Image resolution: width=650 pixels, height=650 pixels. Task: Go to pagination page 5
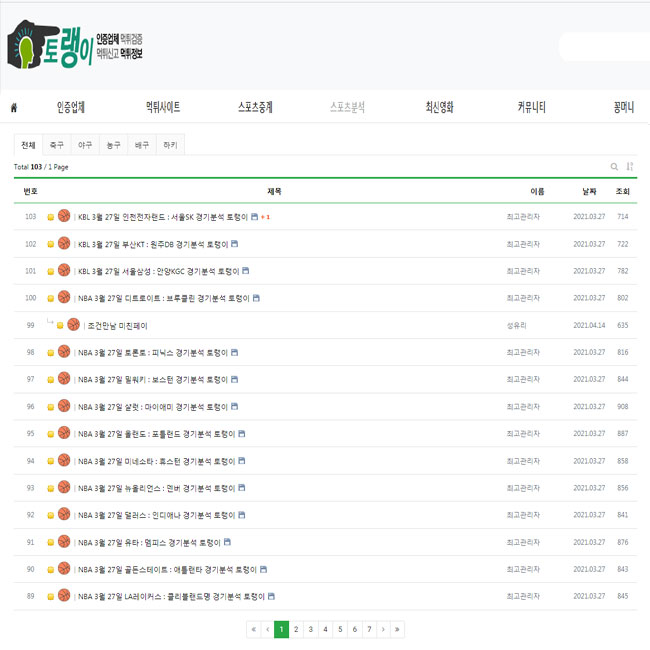pos(340,629)
